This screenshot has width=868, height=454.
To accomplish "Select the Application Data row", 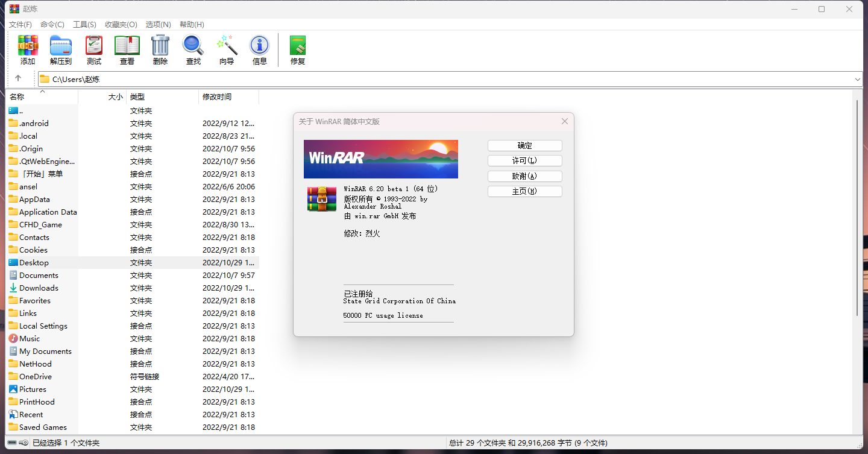I will [x=133, y=212].
